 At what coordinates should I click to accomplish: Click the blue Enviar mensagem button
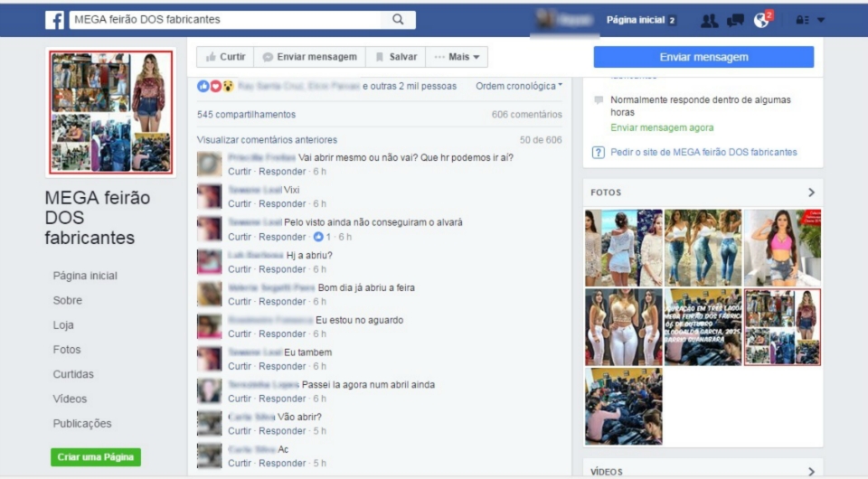703,57
